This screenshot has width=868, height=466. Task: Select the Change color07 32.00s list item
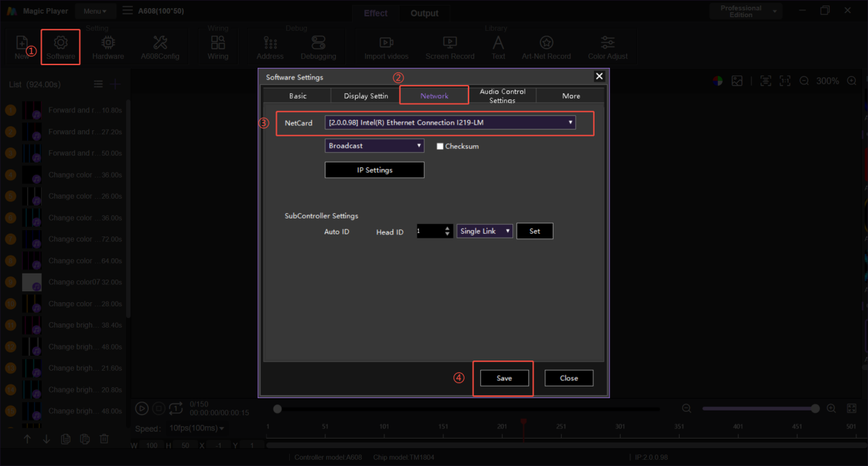[65, 282]
